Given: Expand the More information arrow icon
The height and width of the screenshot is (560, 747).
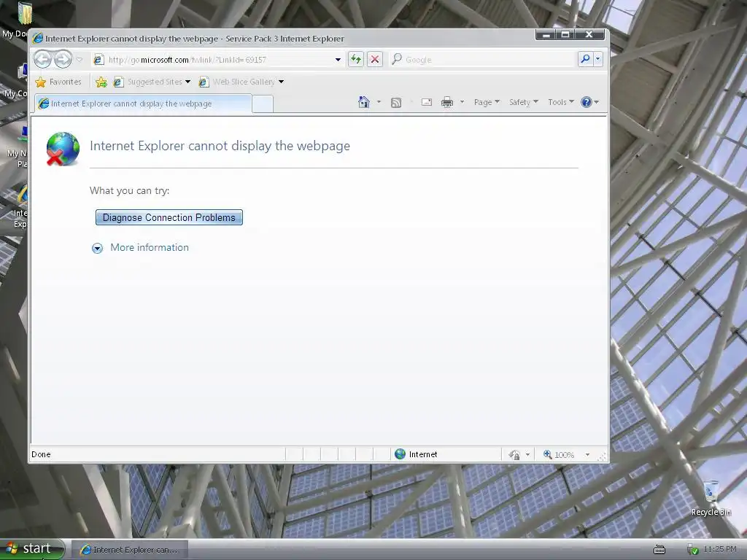Looking at the screenshot, I should (97, 248).
